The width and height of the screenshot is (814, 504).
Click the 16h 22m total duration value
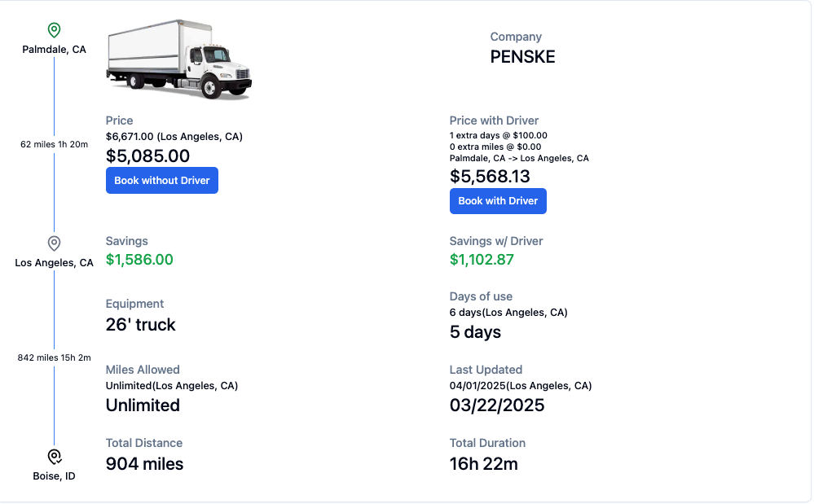coord(484,463)
